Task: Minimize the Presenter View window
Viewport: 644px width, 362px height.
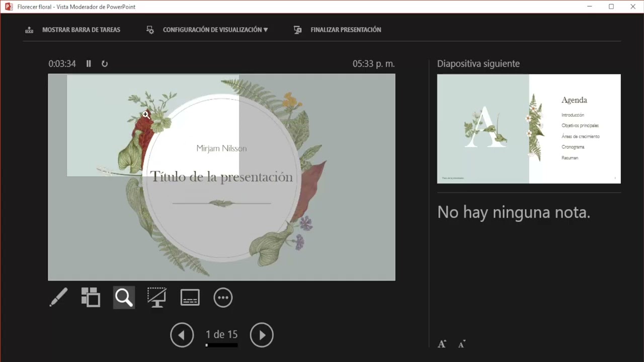Action: click(x=589, y=7)
